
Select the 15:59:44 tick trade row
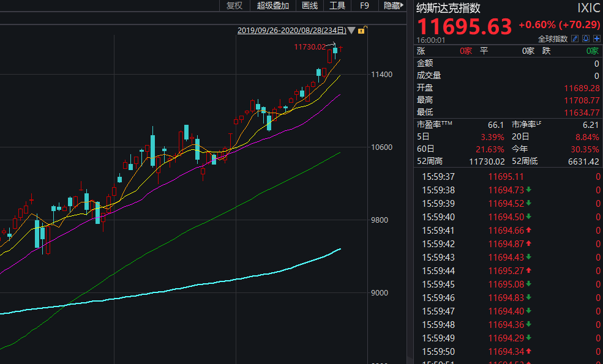click(x=508, y=270)
